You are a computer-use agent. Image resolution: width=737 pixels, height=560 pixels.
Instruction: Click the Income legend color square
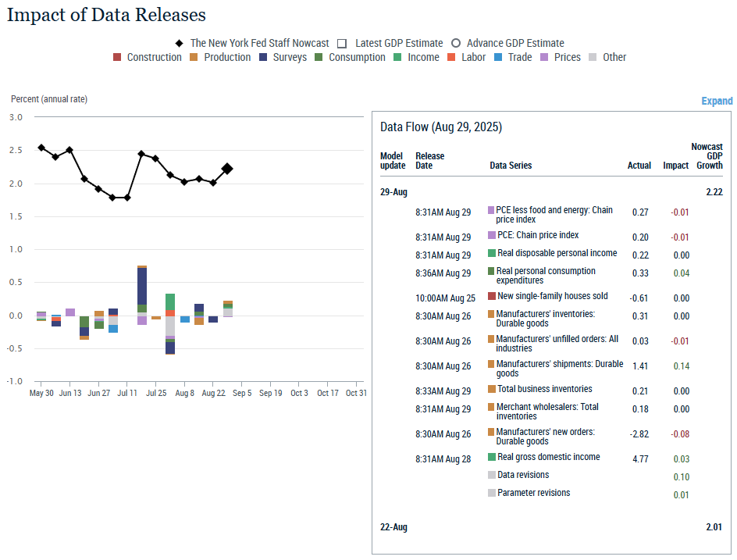point(397,57)
